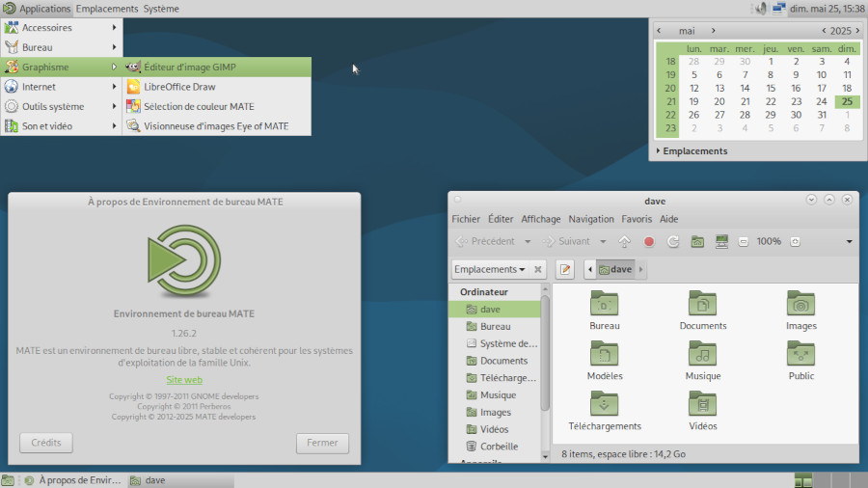868x488 pixels.
Task: Click the Fermer button in About dialog
Action: (x=322, y=443)
